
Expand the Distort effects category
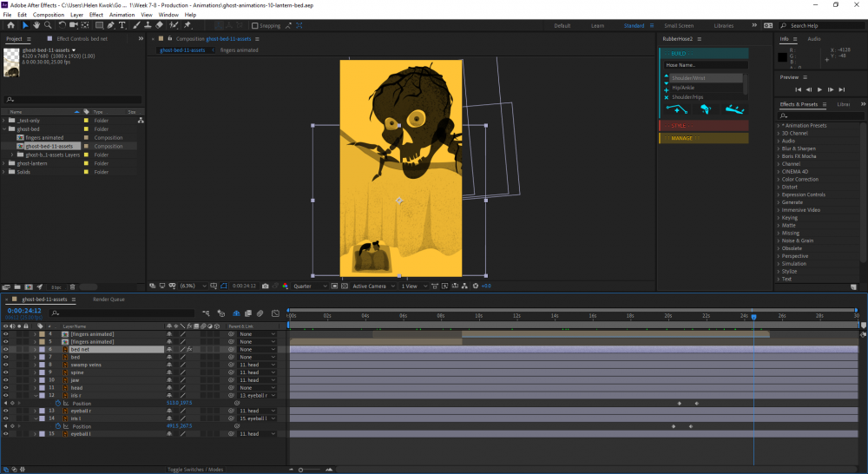(x=779, y=188)
